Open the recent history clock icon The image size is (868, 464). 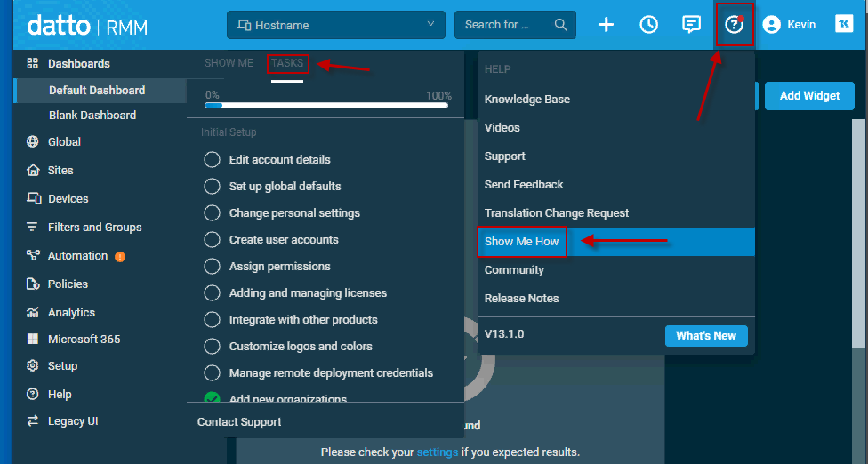point(649,25)
